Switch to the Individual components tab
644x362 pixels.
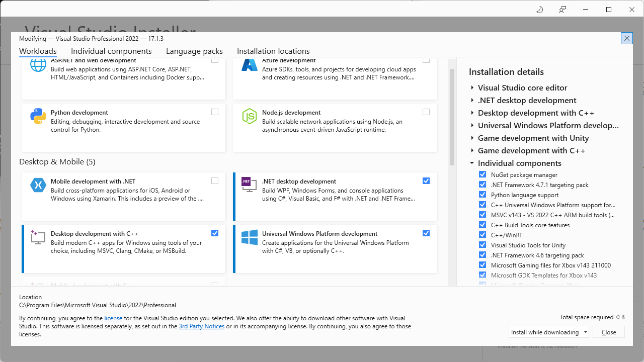[x=111, y=51]
